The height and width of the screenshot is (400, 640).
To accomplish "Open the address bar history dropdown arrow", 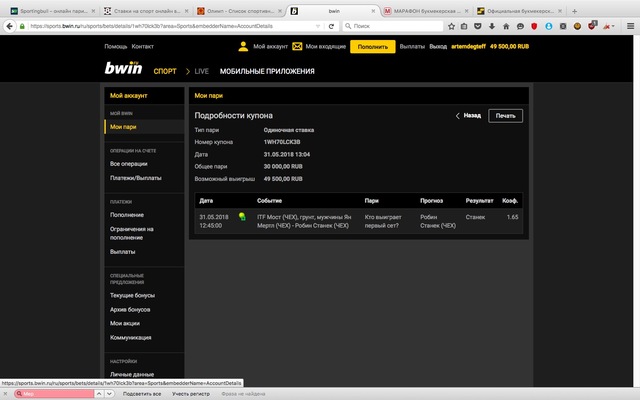I will pyautogui.click(x=318, y=26).
